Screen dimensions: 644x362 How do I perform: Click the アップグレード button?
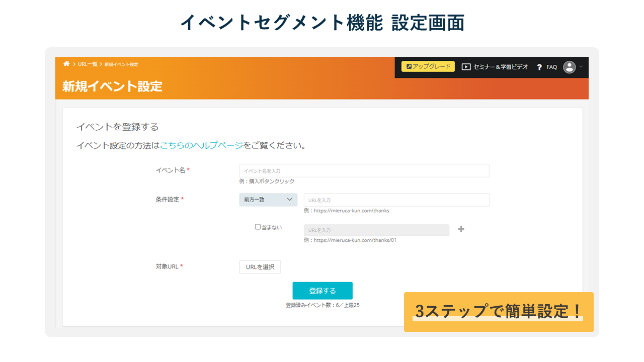tap(428, 66)
